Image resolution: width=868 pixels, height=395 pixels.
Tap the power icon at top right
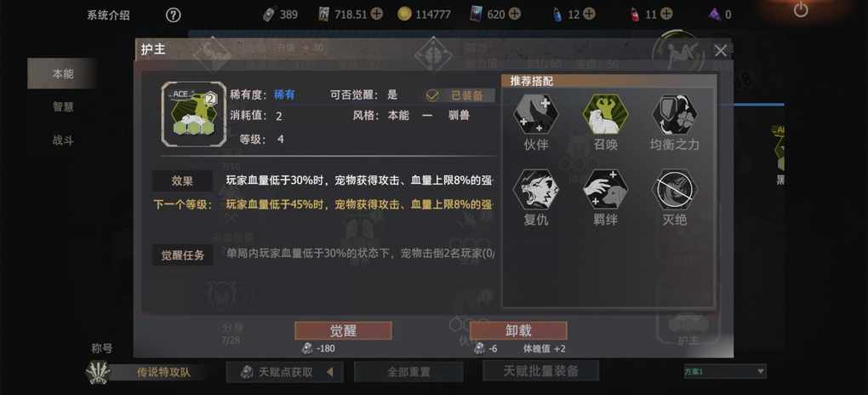801,9
